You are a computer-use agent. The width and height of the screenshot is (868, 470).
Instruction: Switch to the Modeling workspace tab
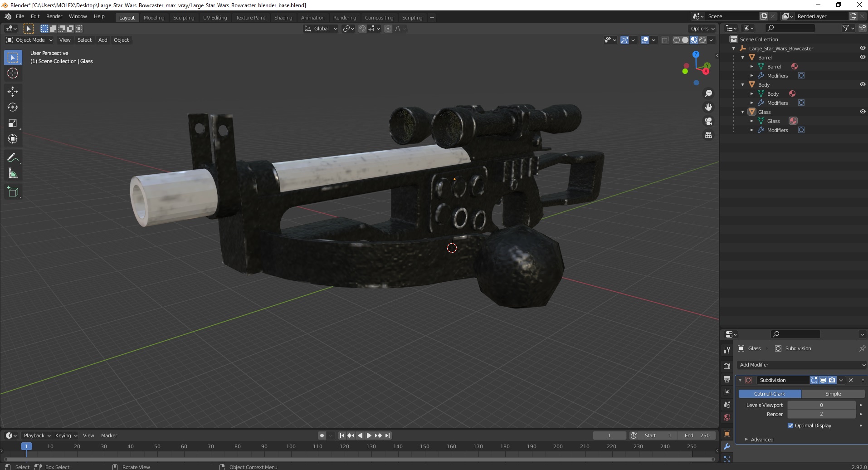[154, 18]
